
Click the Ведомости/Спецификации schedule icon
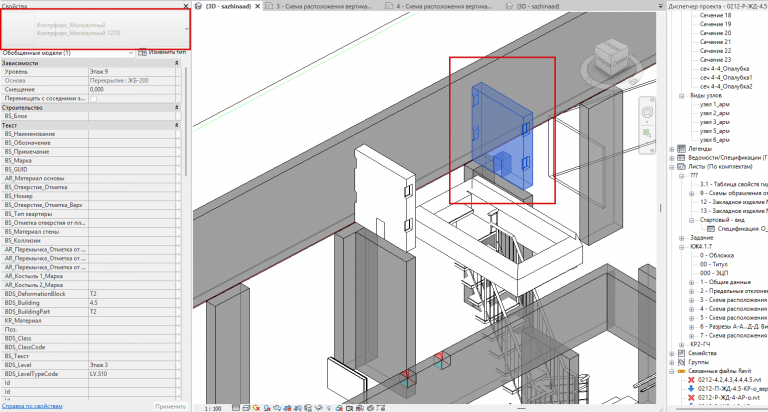(x=681, y=158)
